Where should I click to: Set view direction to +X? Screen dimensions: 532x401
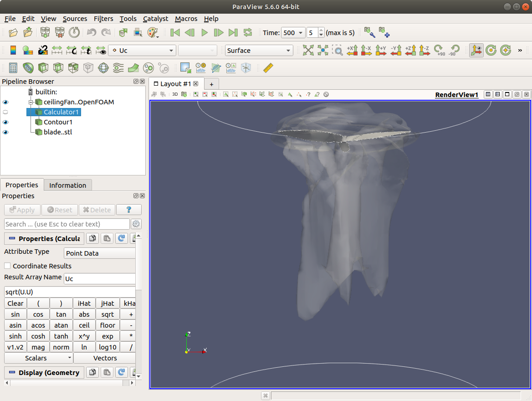[x=352, y=50]
